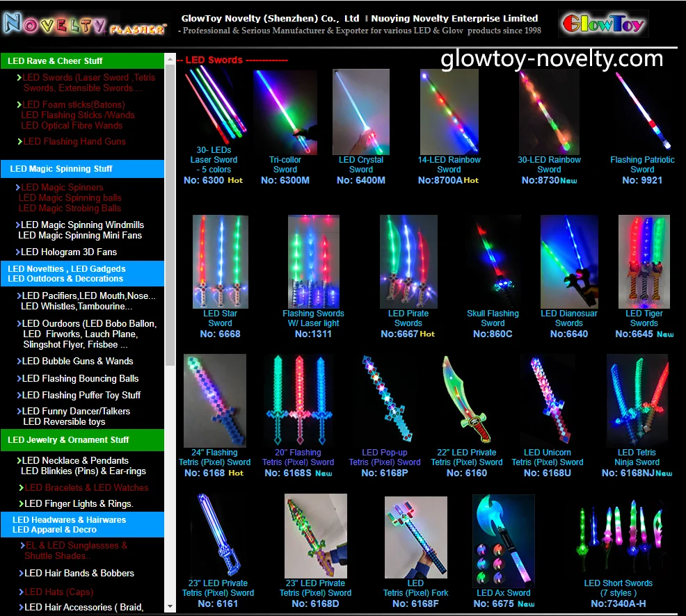686x616 pixels.
Task: Open the LED Short Swords image
Action: click(x=618, y=537)
